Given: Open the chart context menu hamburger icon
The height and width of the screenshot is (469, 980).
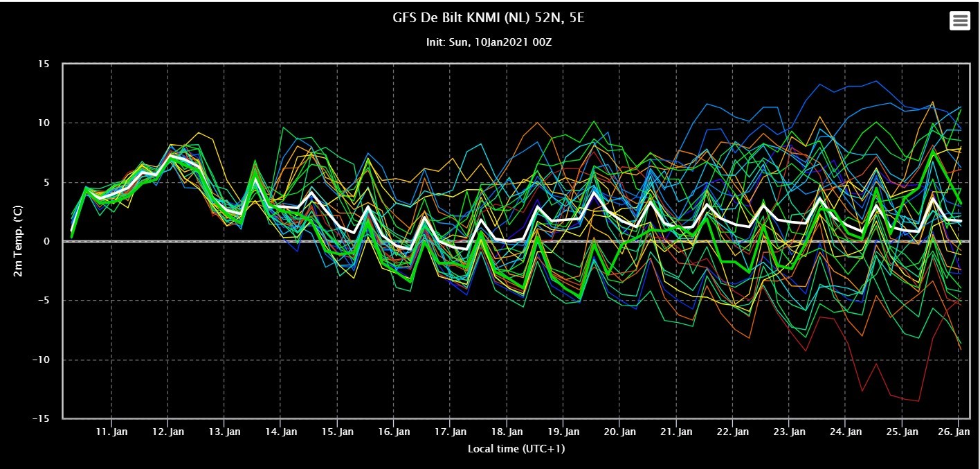Looking at the screenshot, I should 960,21.
